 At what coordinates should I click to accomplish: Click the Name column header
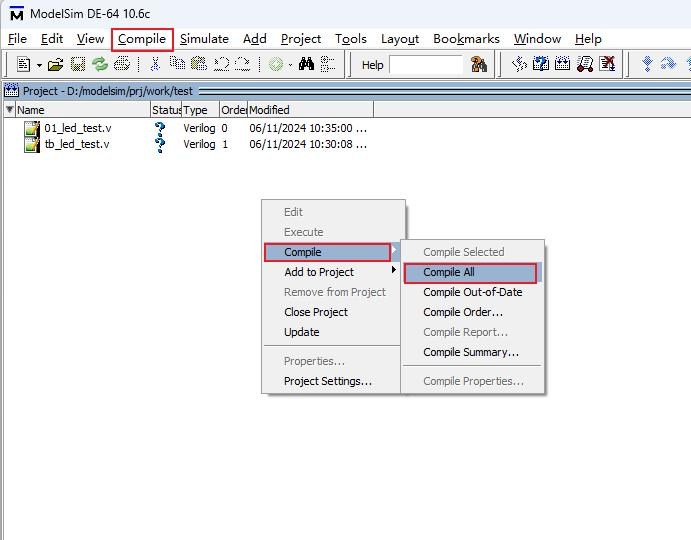(x=83, y=109)
